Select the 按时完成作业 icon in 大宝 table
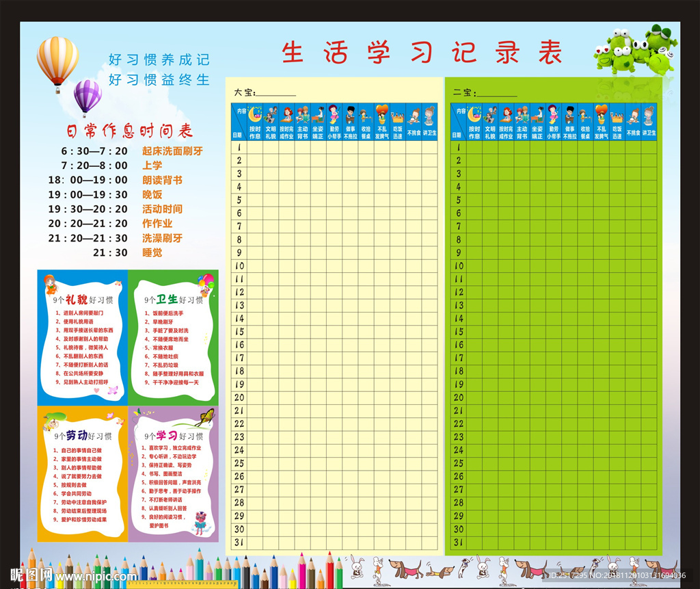This screenshot has width=700, height=589. click(286, 115)
